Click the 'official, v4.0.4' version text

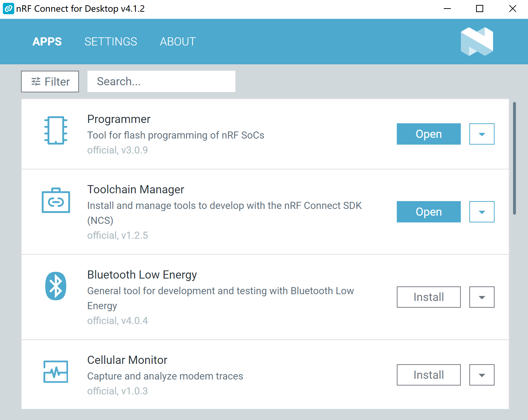point(118,321)
